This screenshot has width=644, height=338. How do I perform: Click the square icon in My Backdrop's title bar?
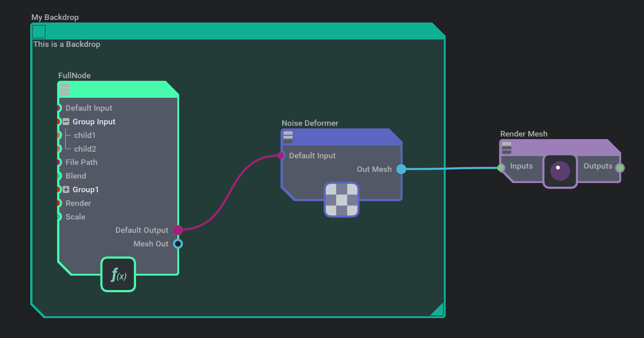click(x=38, y=32)
